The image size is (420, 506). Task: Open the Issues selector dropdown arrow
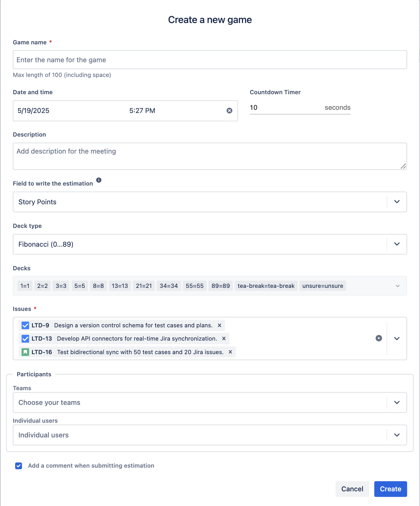pyautogui.click(x=397, y=339)
